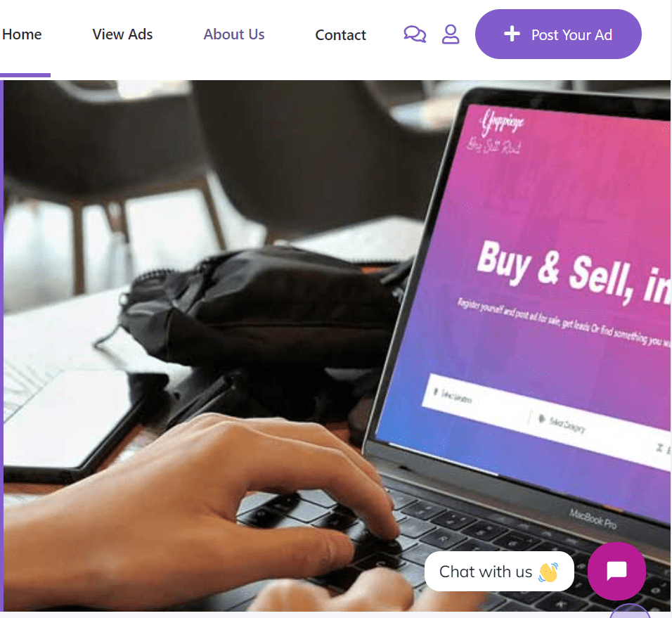This screenshot has height=618, width=672.
Task: Click the partially visible purple circle button
Action: point(630,611)
